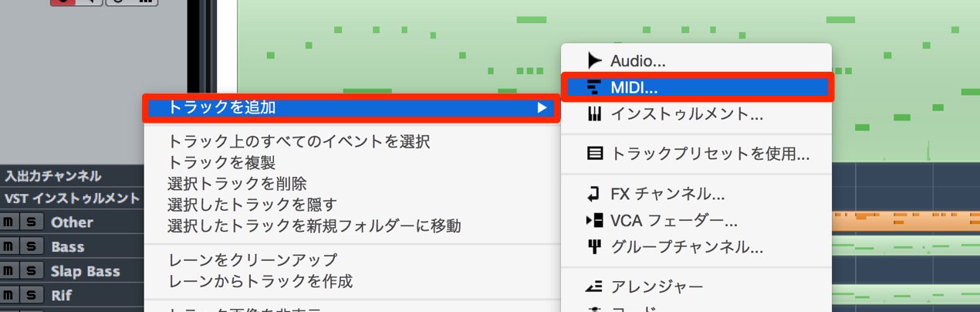Open トラックプリセットを使用... entry
980x312 pixels.
click(x=697, y=154)
